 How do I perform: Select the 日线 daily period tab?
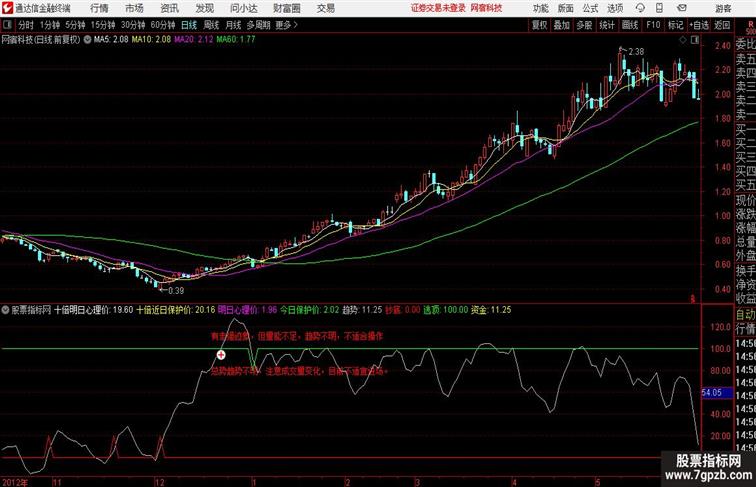[189, 25]
